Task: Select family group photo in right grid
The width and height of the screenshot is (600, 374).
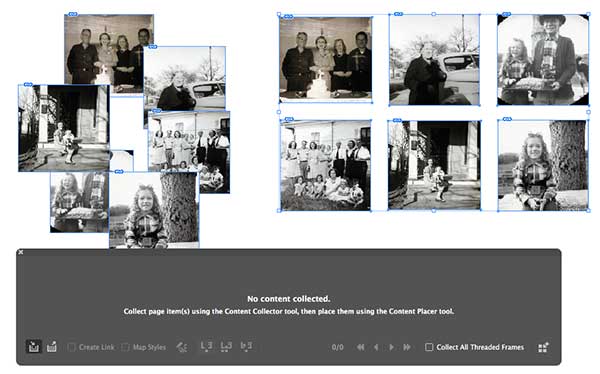Action: click(x=326, y=165)
